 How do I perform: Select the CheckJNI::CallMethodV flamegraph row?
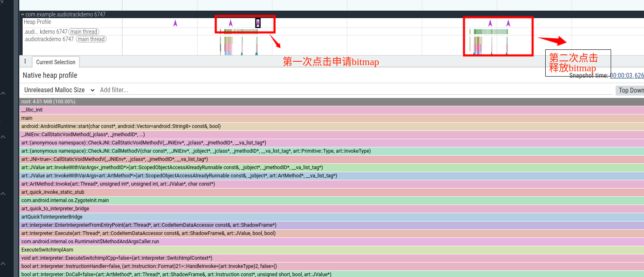(x=332, y=151)
